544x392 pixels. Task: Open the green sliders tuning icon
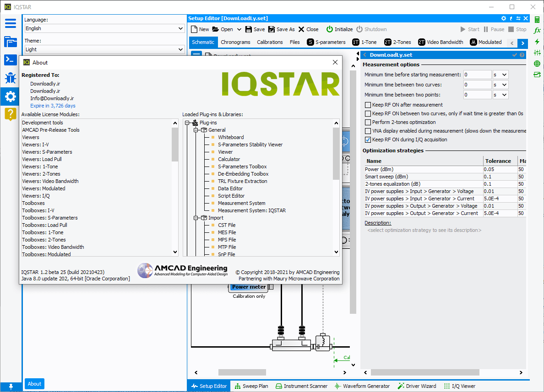(537, 52)
